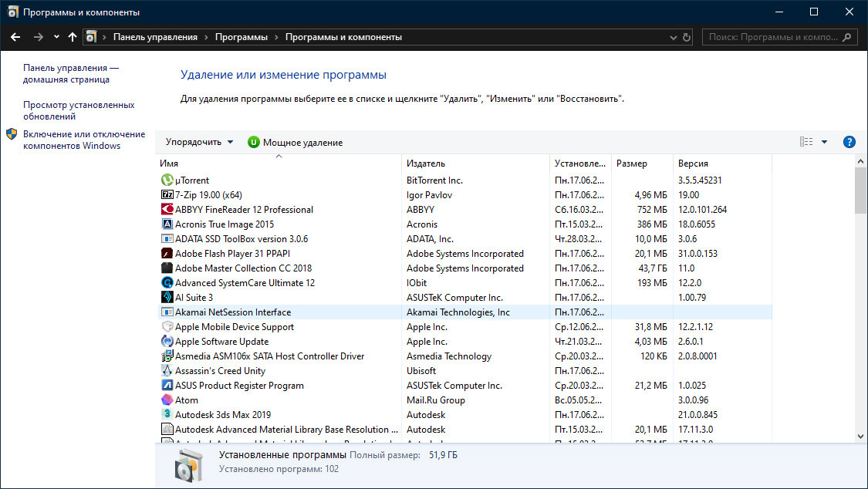The height and width of the screenshot is (489, 868).
Task: Sort by the Размер column header
Action: click(642, 164)
